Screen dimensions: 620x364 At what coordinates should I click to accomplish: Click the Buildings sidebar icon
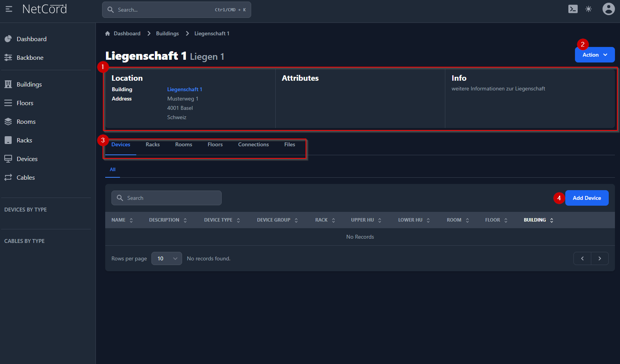[8, 84]
